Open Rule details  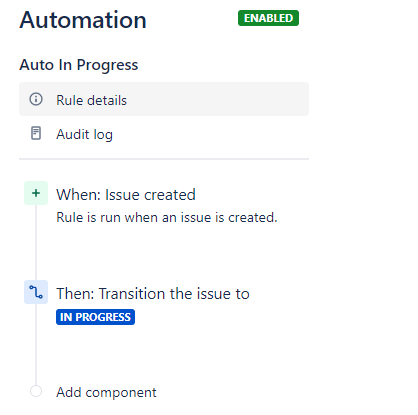tap(91, 100)
